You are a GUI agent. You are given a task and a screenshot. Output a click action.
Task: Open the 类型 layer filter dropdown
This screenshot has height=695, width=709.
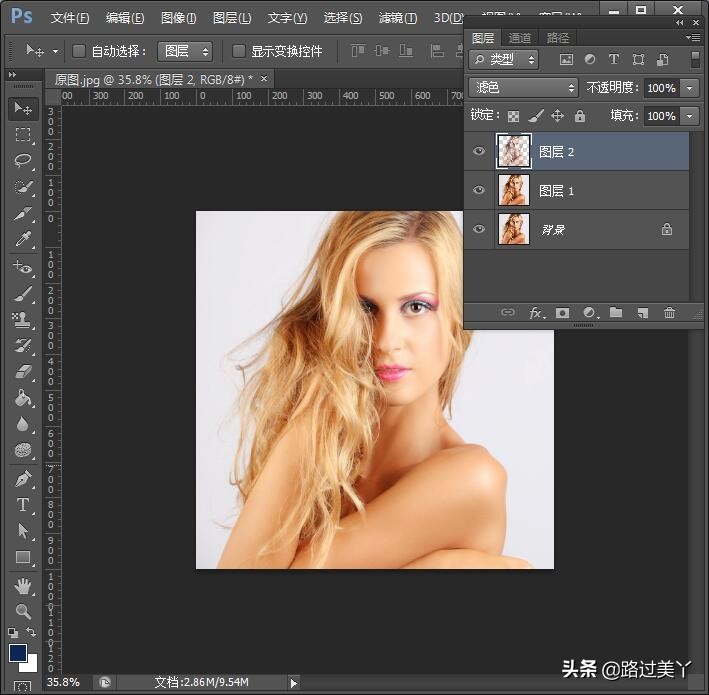coord(505,60)
